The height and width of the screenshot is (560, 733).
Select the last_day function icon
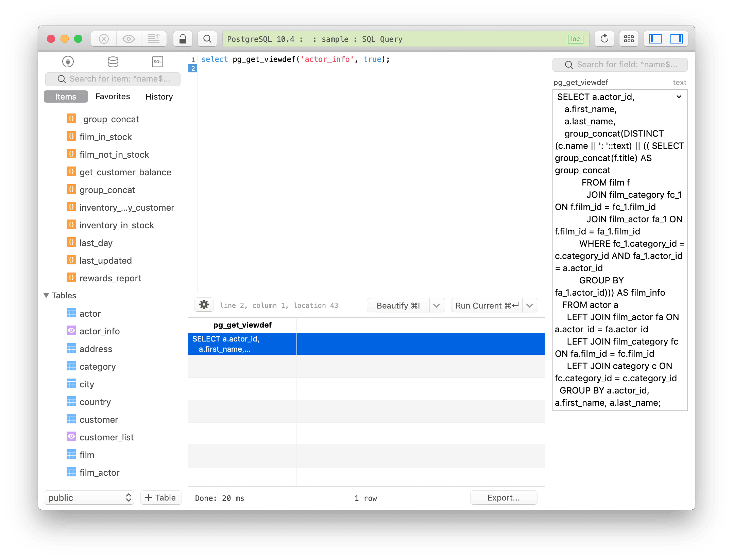(71, 242)
